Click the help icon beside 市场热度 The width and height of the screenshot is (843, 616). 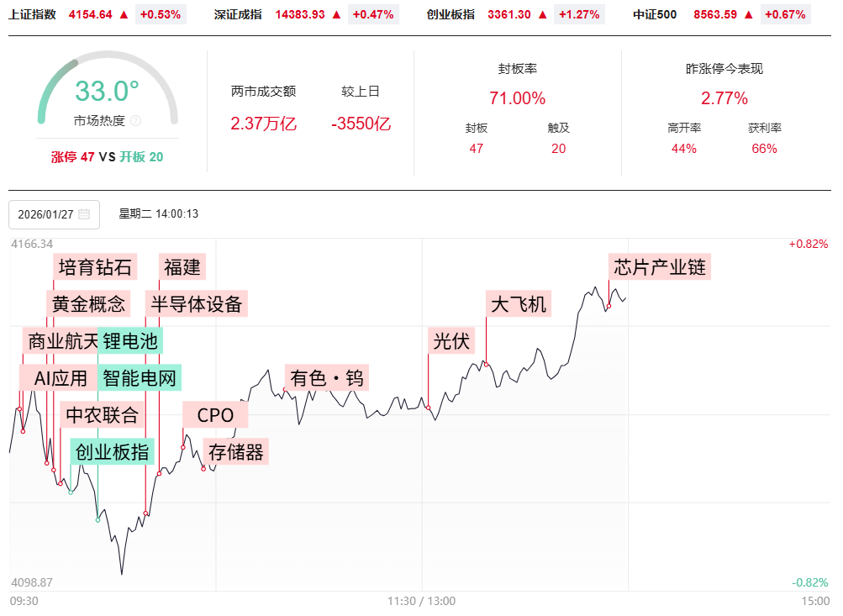click(135, 121)
